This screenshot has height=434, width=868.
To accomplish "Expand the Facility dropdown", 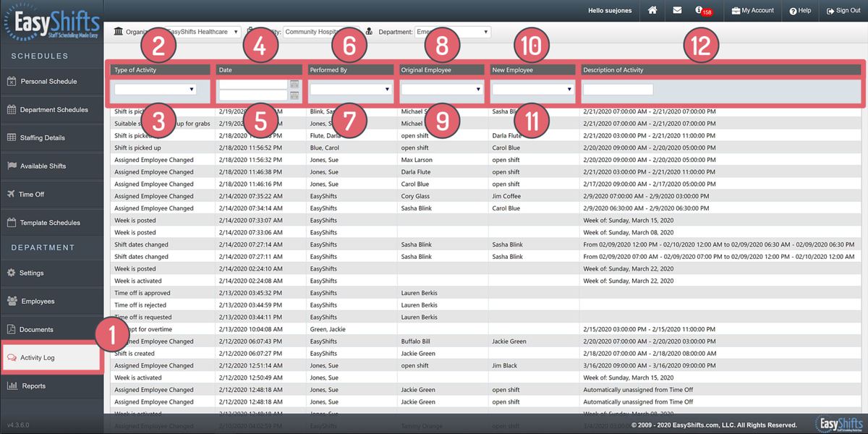I will tap(321, 32).
